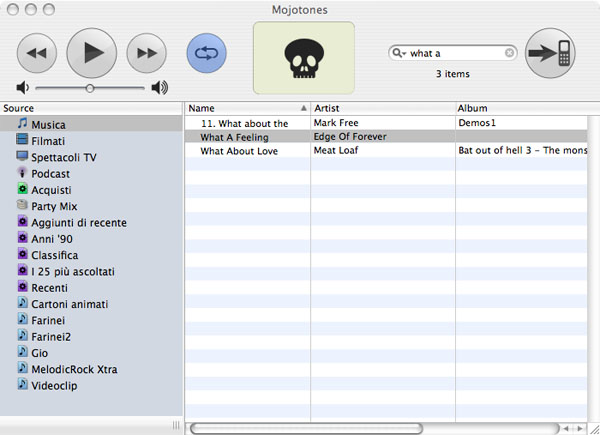The image size is (600, 435).
Task: Open the Classifica smart playlist
Action: click(x=91, y=255)
